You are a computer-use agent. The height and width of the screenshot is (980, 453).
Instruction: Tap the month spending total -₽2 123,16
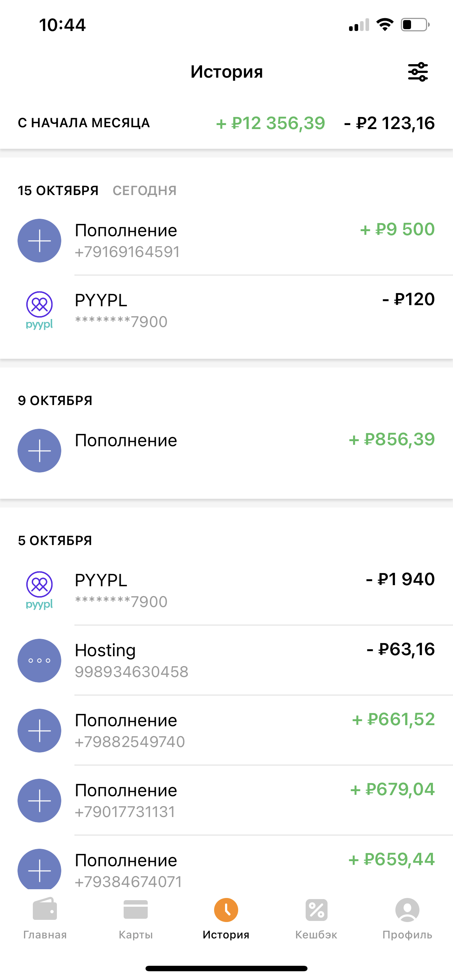point(389,123)
